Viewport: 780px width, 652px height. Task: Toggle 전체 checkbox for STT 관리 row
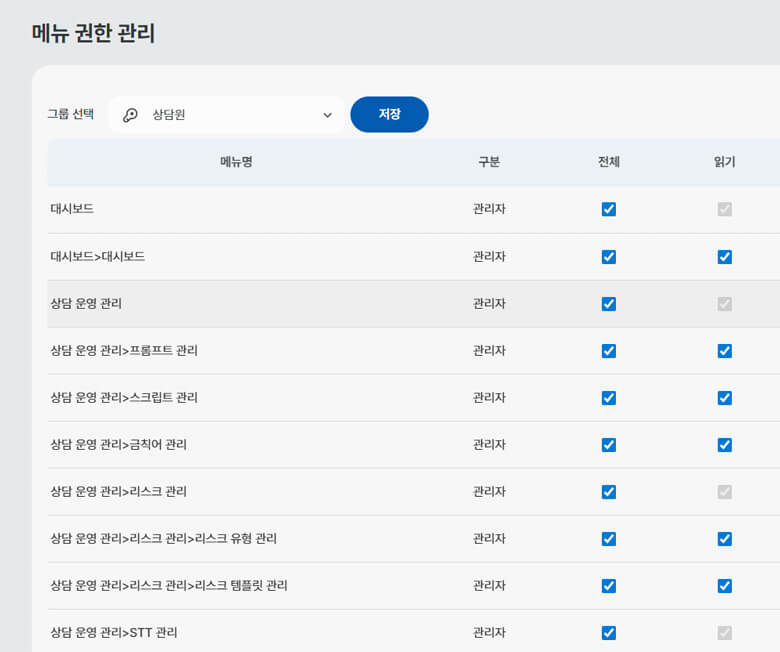609,633
